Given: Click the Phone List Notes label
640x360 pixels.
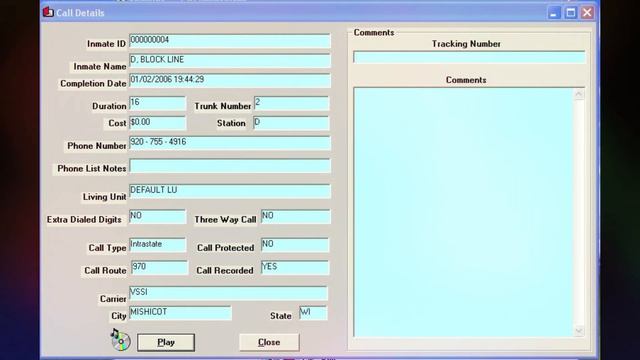Looking at the screenshot, I should coord(91,168).
